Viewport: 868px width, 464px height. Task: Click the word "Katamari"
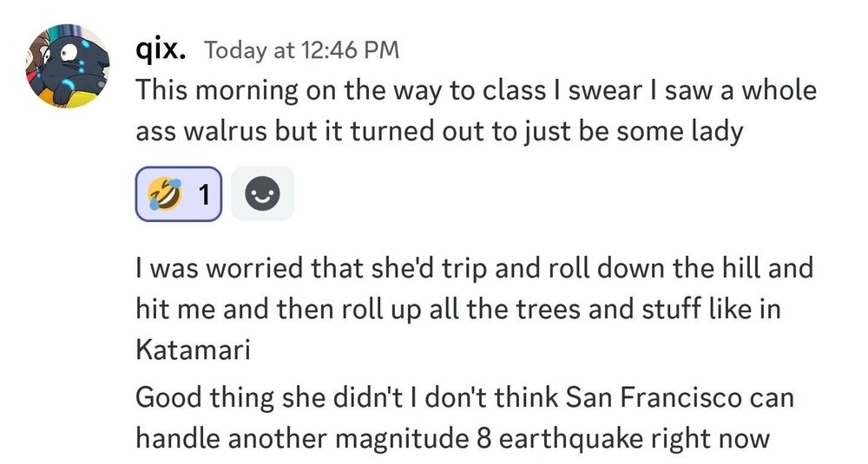pos(193,350)
